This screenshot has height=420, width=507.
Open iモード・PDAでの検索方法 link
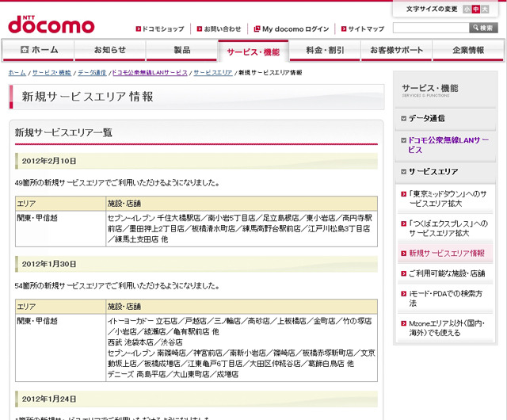pyautogui.click(x=445, y=298)
